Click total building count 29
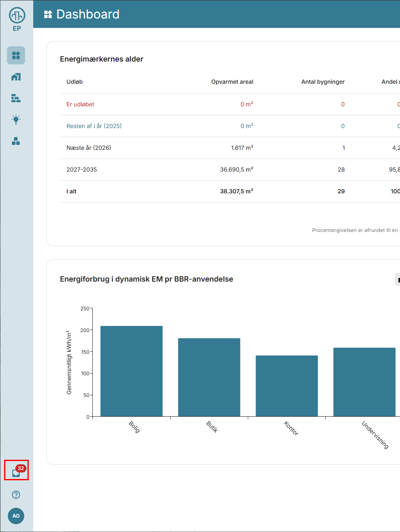The height and width of the screenshot is (532, 400). coord(341,191)
